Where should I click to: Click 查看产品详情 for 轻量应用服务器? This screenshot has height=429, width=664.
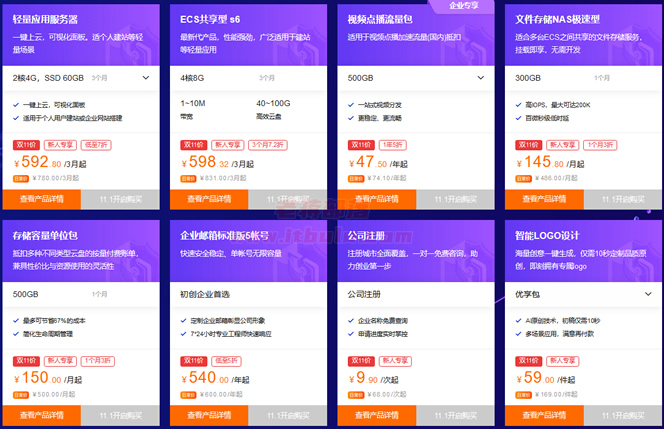[42, 199]
